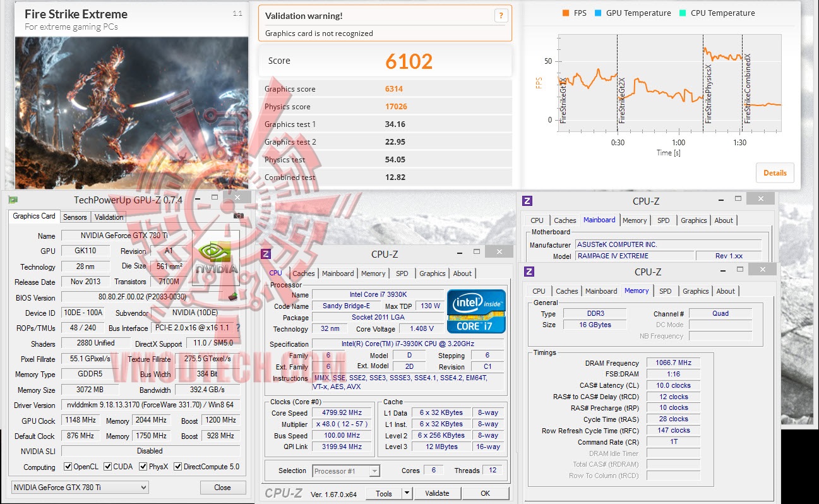Click the CPU-Z icon in the CPU tab window
The image size is (819, 504).
pos(266,254)
